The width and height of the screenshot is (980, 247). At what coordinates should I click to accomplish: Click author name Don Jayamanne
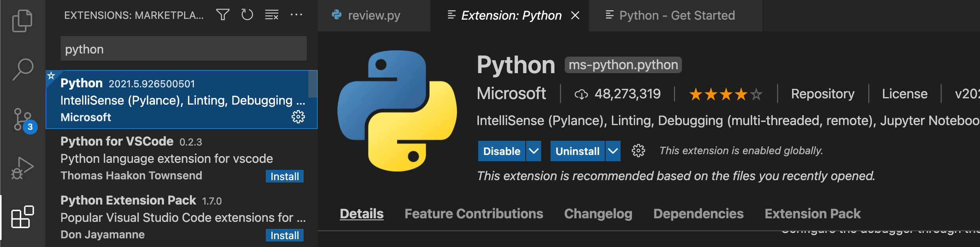pyautogui.click(x=103, y=234)
